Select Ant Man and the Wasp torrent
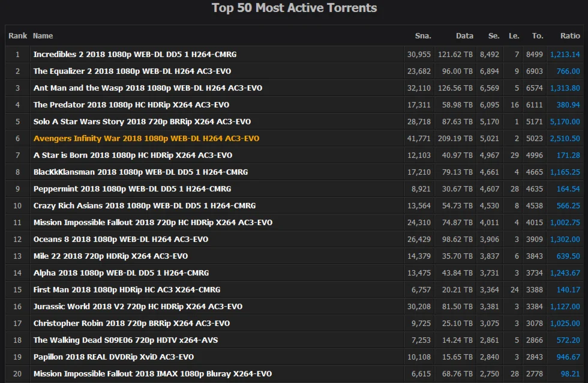This screenshot has height=383, width=588. pos(148,88)
